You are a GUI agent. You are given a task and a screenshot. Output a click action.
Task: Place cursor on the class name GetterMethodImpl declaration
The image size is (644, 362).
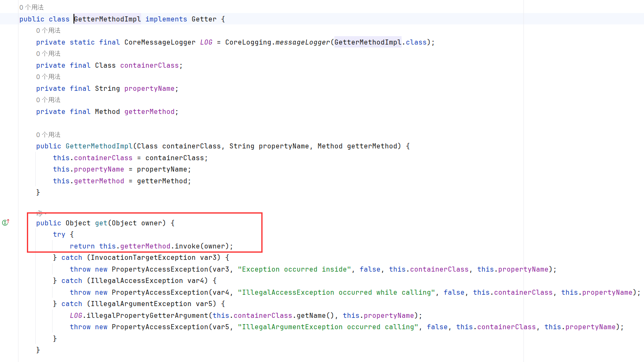(108, 19)
